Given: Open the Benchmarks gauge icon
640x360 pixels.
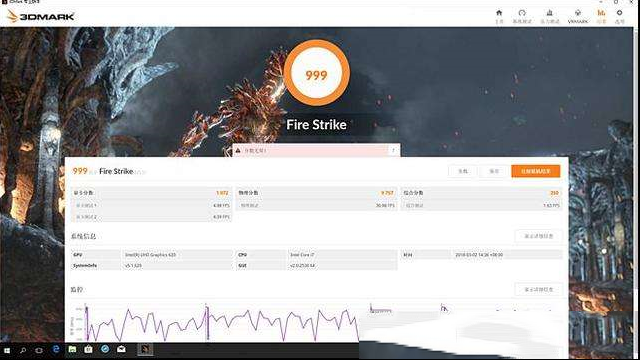Looking at the screenshot, I should click(522, 16).
